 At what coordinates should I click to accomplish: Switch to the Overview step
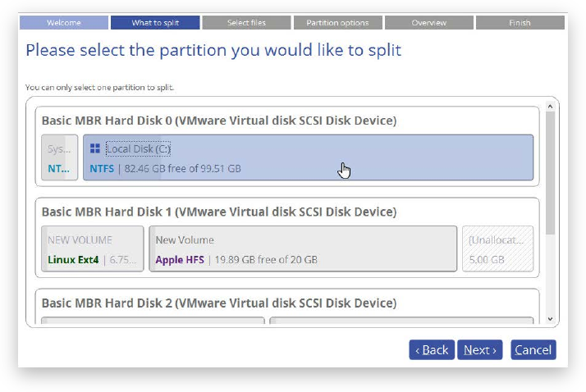[428, 23]
